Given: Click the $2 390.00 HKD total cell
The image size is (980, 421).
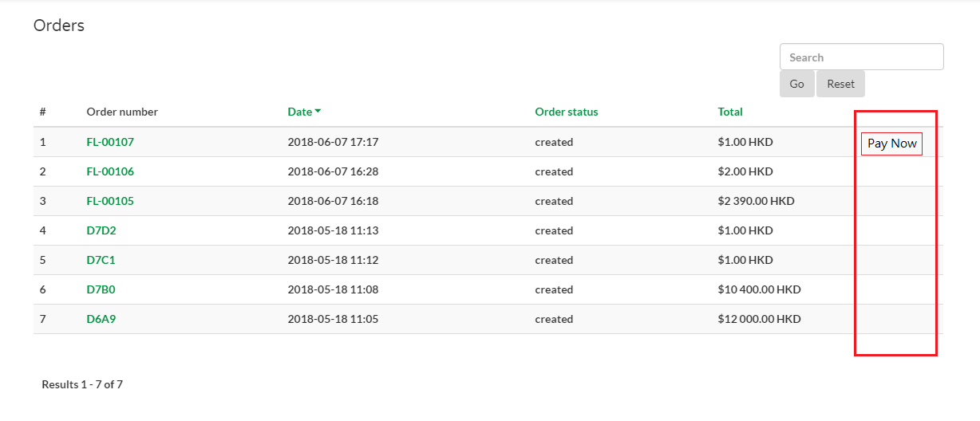Looking at the screenshot, I should tap(756, 201).
